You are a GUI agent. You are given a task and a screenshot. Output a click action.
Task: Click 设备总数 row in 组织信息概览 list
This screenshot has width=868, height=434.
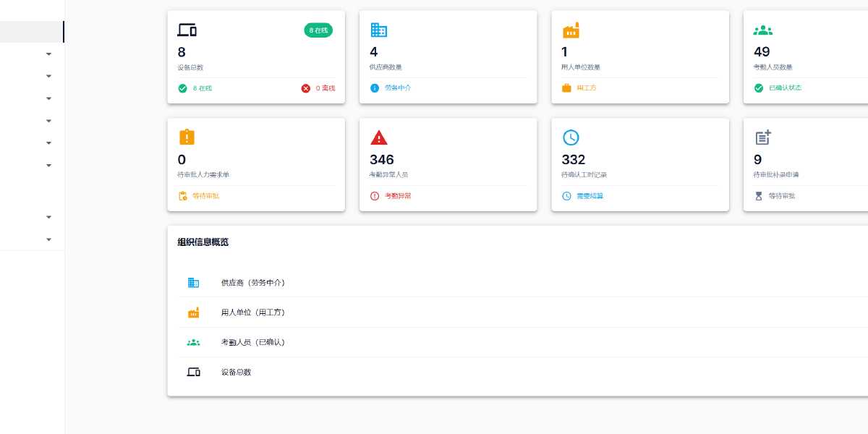coord(236,372)
